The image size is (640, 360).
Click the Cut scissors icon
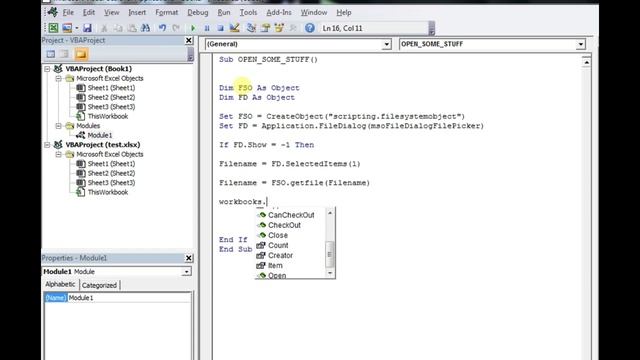104,28
